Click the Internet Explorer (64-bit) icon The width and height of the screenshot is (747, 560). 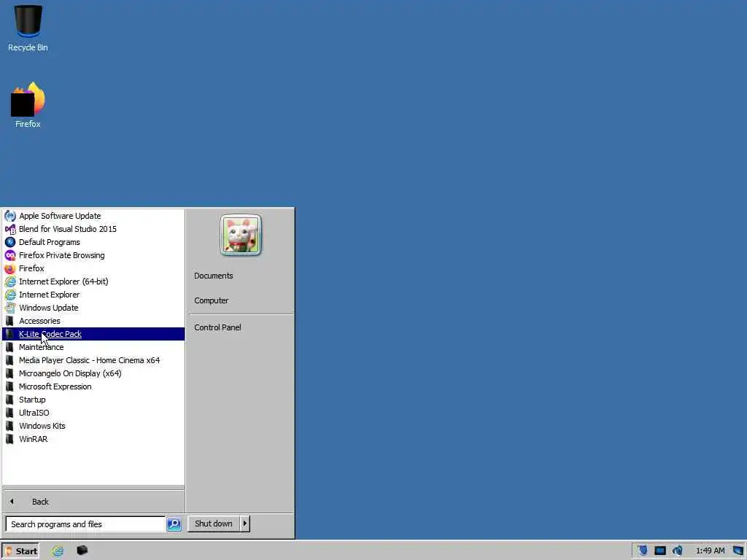click(x=10, y=281)
